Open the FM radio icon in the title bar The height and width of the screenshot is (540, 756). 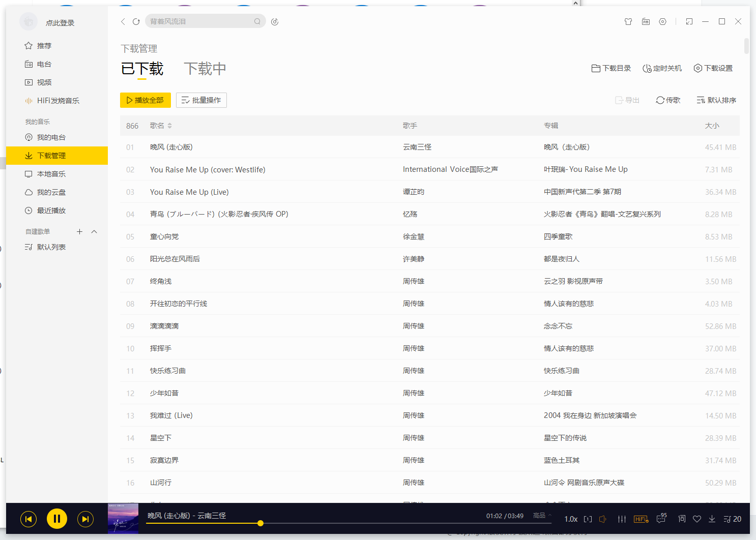pos(646,21)
